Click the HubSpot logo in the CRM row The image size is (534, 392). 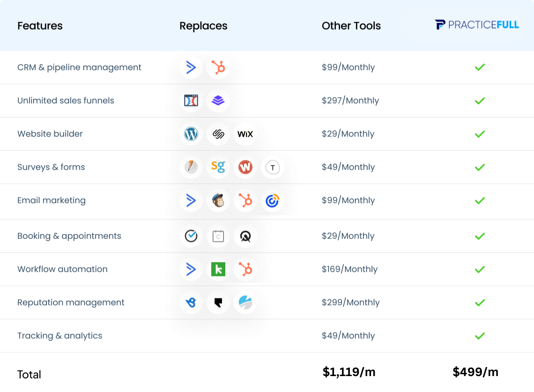click(x=218, y=67)
